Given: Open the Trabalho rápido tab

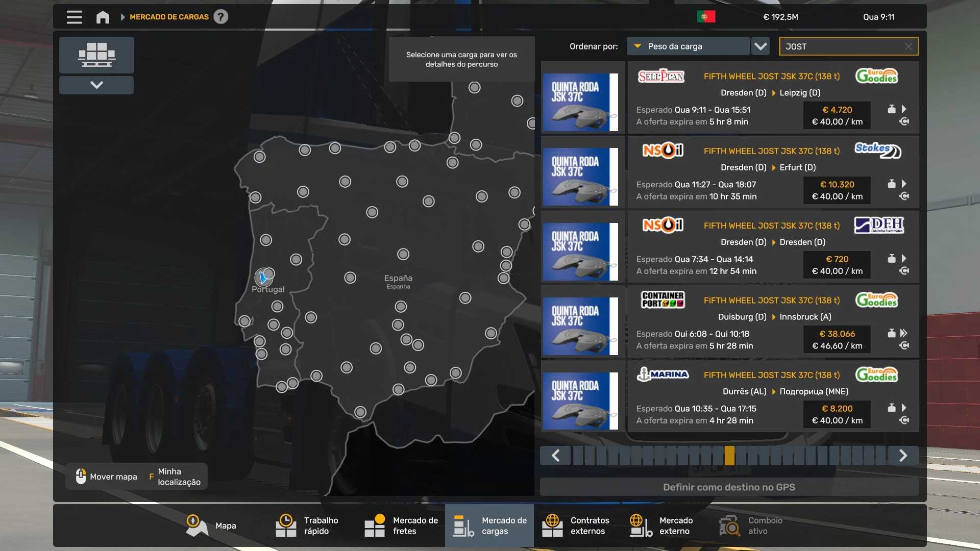Looking at the screenshot, I should point(307,525).
